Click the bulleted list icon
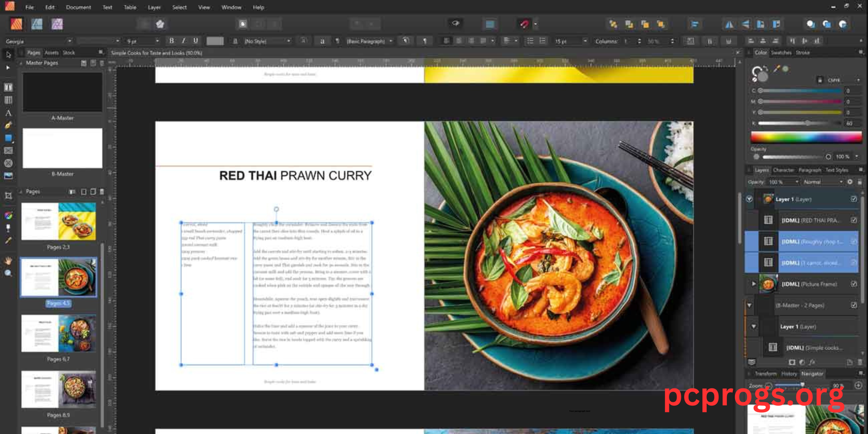This screenshot has height=434, width=868. click(530, 41)
